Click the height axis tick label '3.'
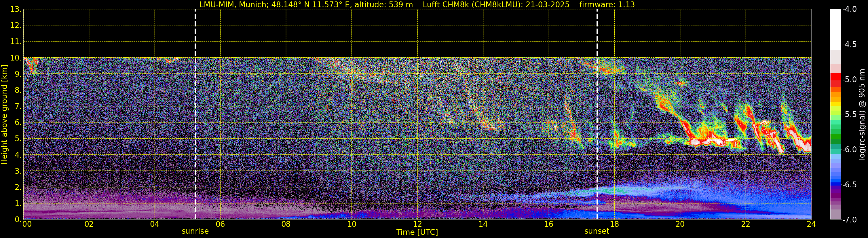 point(18,171)
